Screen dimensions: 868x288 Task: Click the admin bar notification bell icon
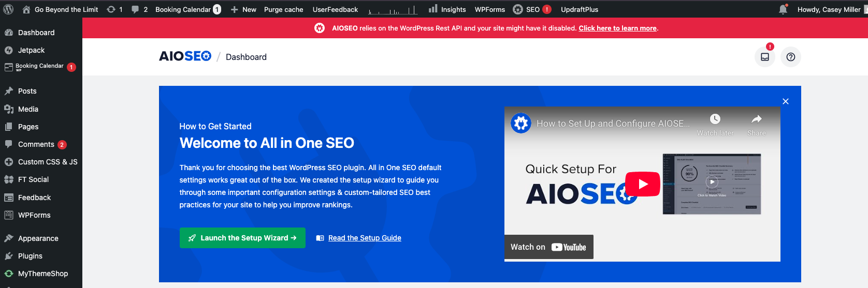(783, 9)
